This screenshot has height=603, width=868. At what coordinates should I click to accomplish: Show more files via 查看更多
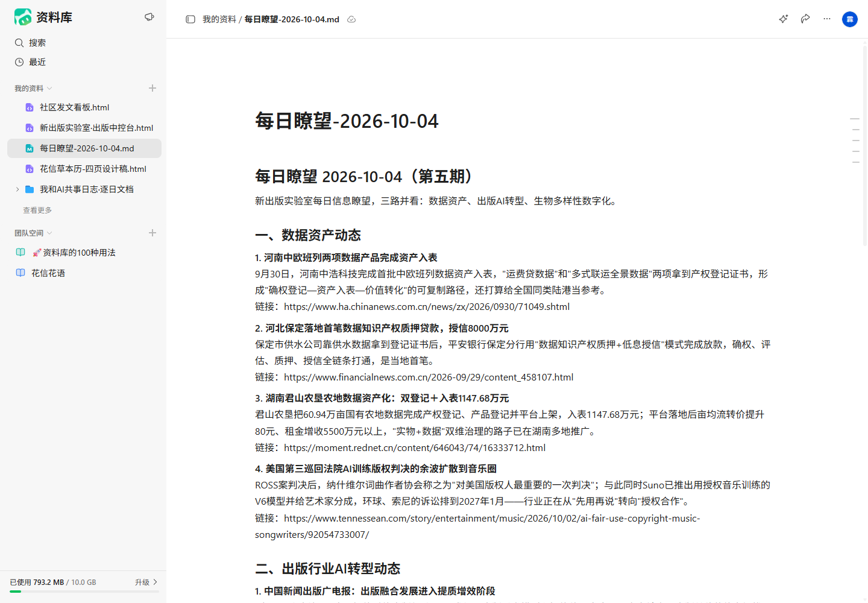[37, 210]
